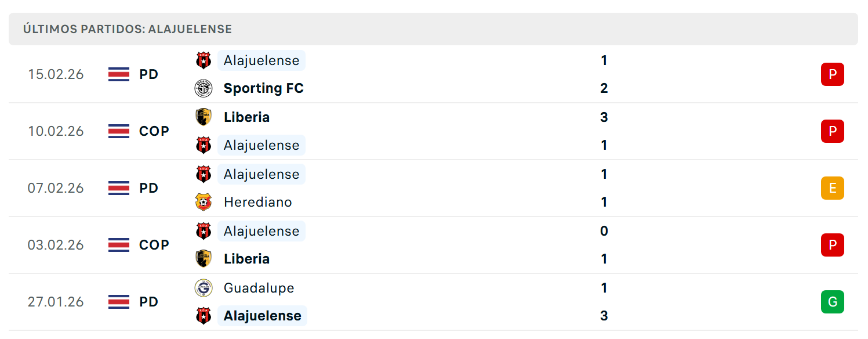This screenshot has height=339, width=868.
Task: Click Costa Rica flag beside 15.02.26 PD
Action: (119, 74)
